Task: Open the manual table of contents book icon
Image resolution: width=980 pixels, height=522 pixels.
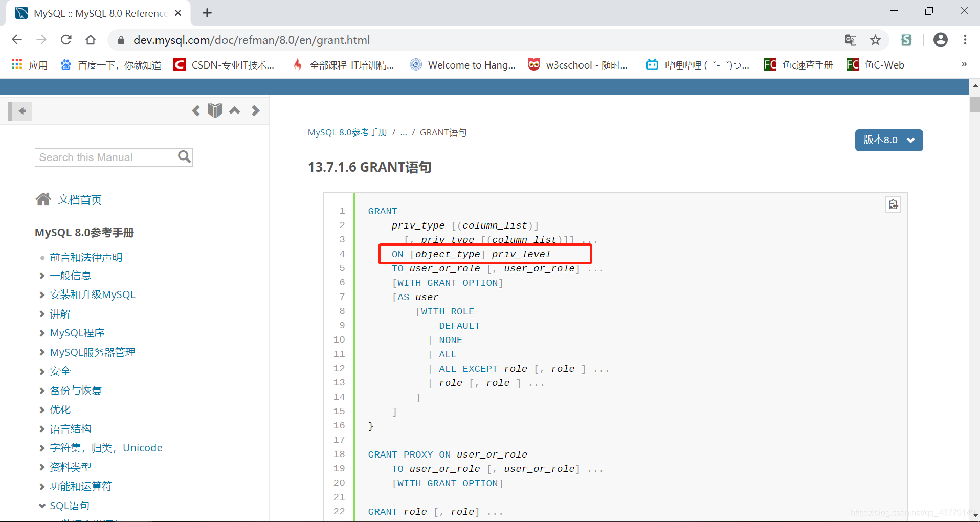Action: pyautogui.click(x=215, y=110)
